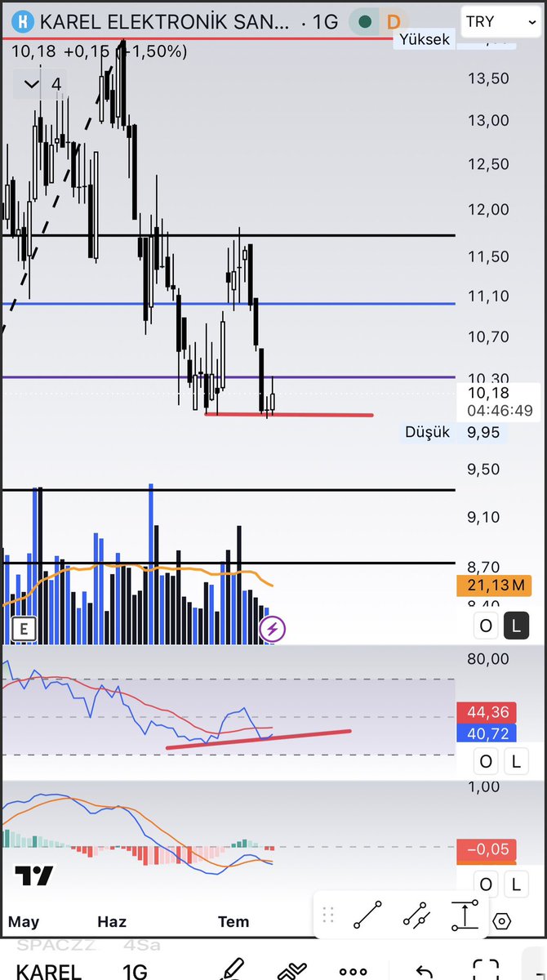Toggle auto scale O on RSI pane

pyautogui.click(x=486, y=762)
